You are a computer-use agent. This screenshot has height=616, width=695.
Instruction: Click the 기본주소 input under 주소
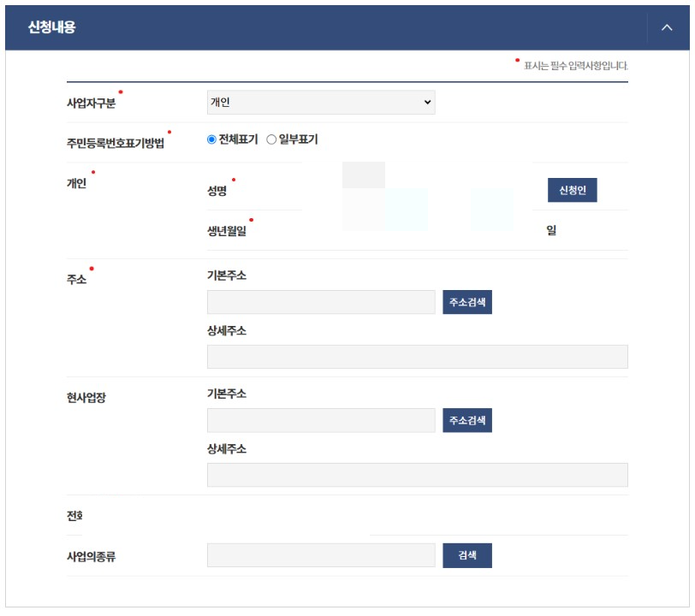click(321, 303)
